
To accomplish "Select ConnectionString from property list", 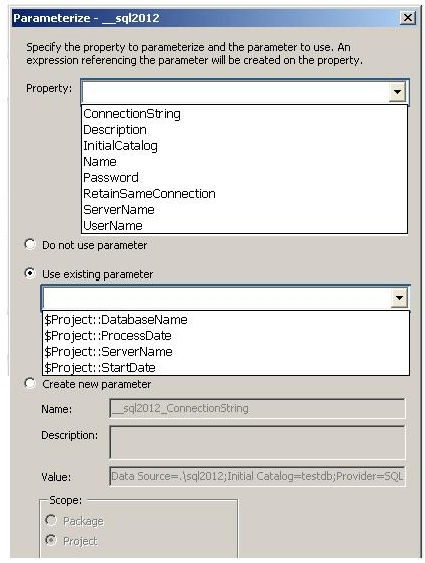I will 244,114.
